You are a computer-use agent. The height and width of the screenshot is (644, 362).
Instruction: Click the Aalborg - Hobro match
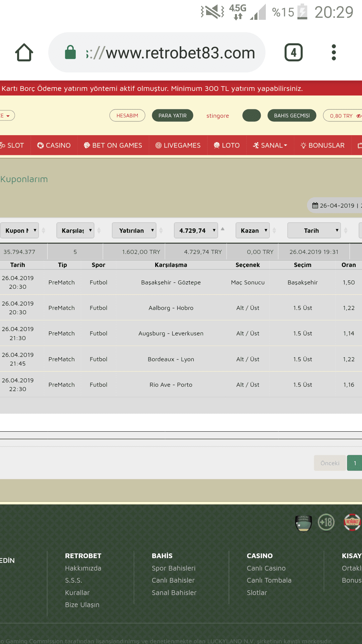click(x=171, y=308)
